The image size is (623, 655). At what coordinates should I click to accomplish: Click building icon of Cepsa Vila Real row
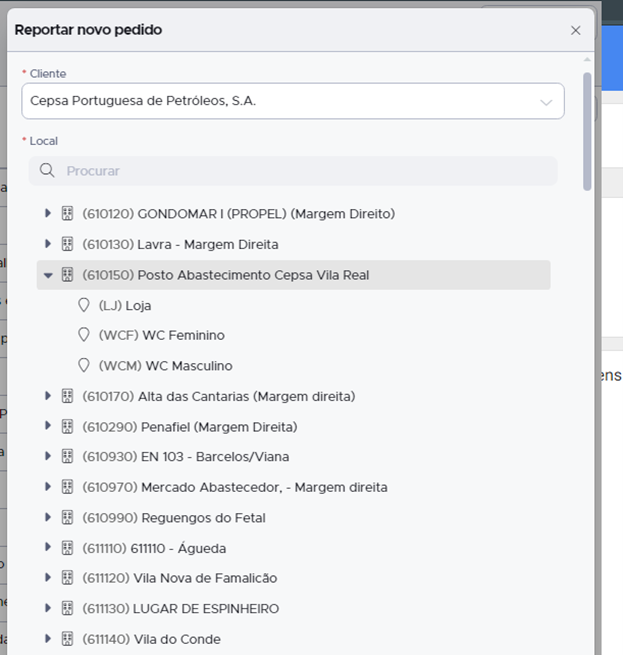tap(67, 275)
